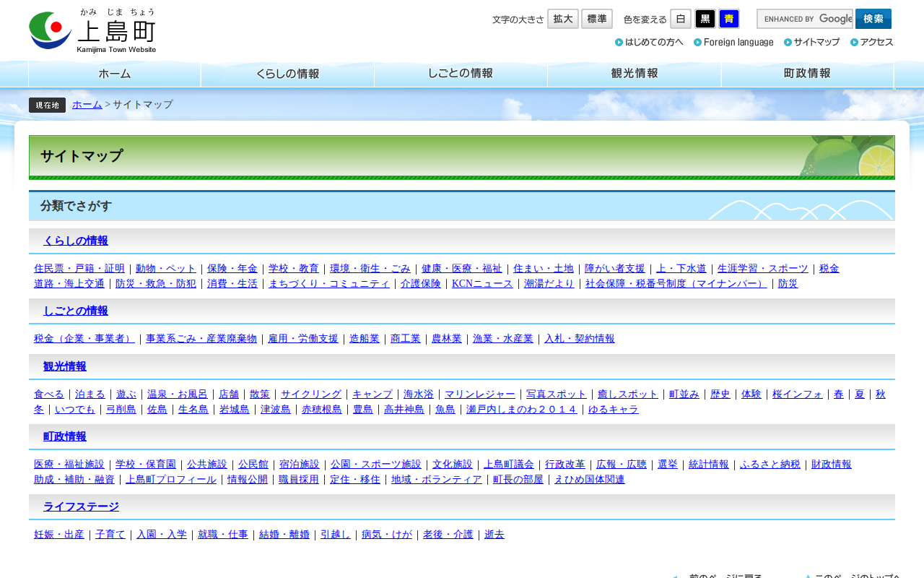Switch to blue color scheme 青
Screen dimensions: 924x578
[x=729, y=19]
